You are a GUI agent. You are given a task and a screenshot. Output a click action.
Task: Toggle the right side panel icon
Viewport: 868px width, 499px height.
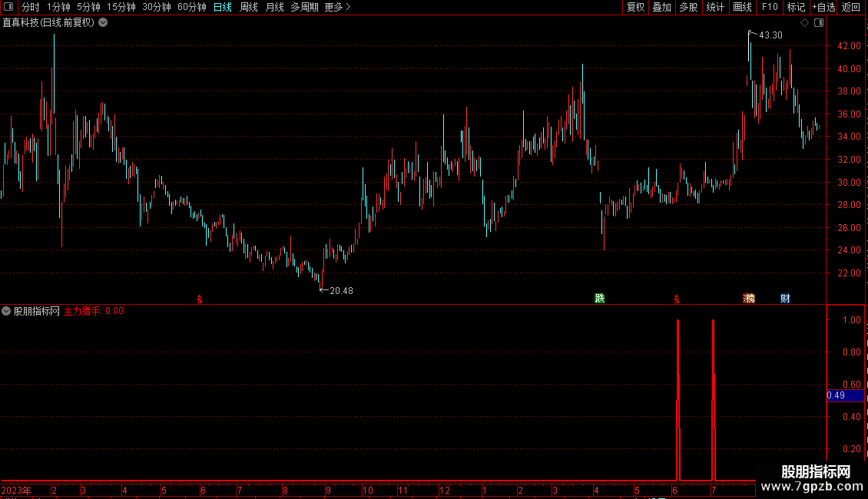coord(819,23)
